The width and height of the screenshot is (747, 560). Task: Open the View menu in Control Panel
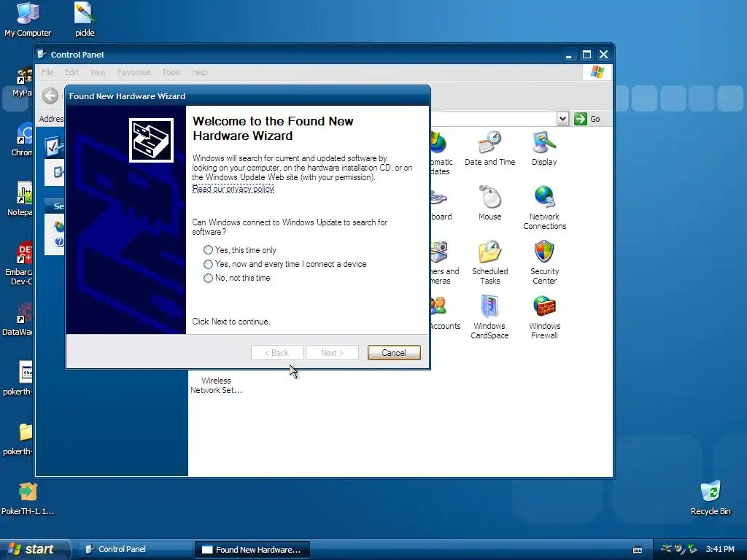[x=98, y=72]
